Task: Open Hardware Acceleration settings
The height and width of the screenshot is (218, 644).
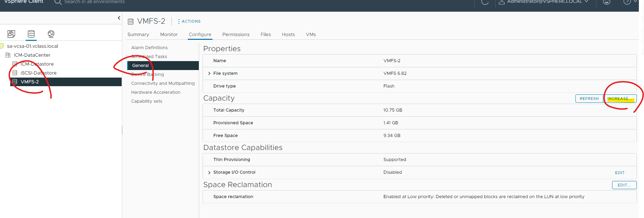Action: (156, 92)
